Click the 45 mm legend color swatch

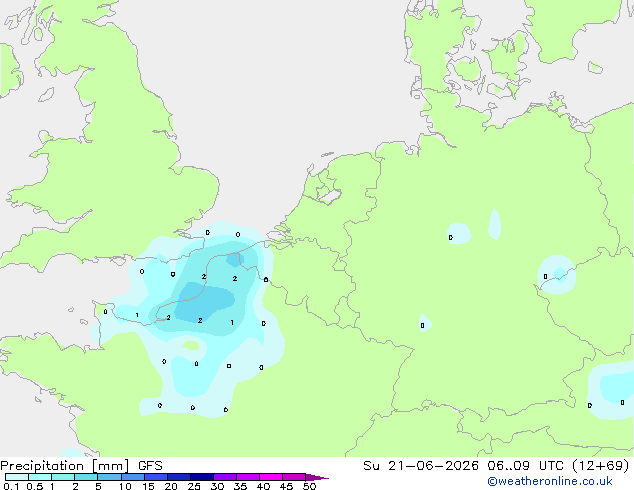click(294, 477)
